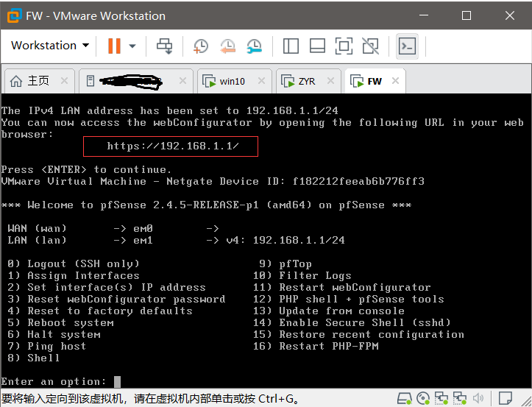Click the '5) Reboot system' line

coord(60,322)
